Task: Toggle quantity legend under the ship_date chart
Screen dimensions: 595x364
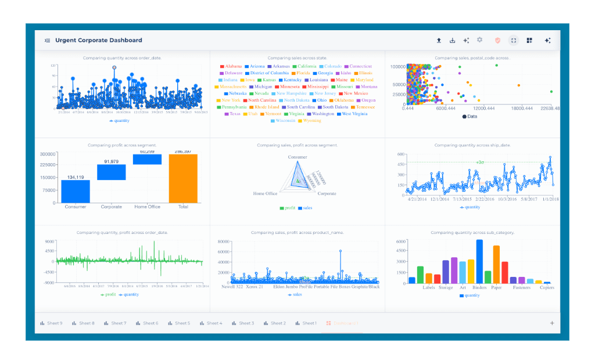Action: tap(469, 207)
